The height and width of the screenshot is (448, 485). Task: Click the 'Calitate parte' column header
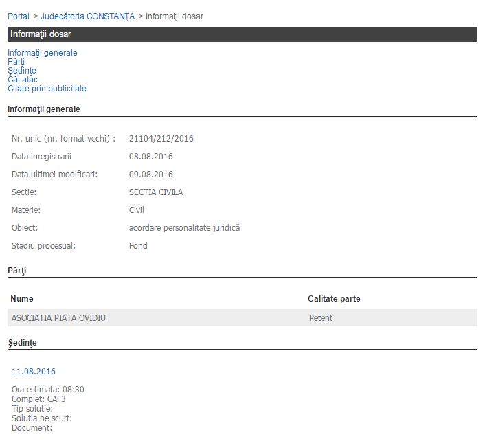(334, 299)
